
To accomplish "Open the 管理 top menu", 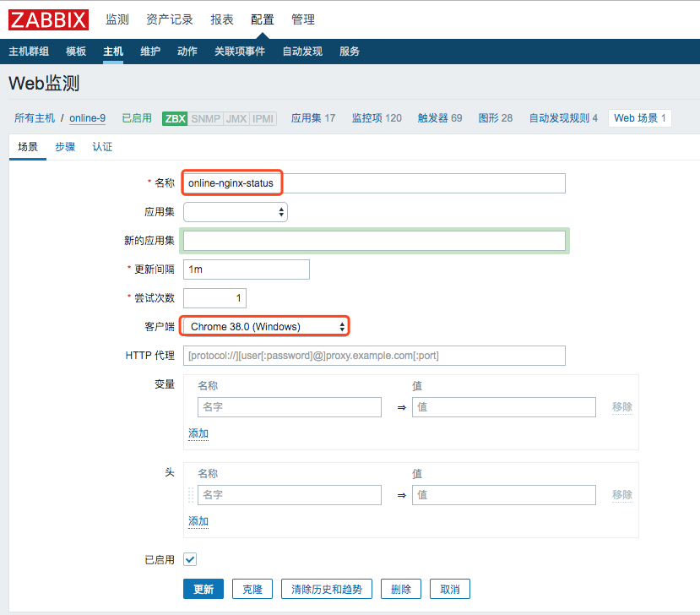I will [303, 19].
